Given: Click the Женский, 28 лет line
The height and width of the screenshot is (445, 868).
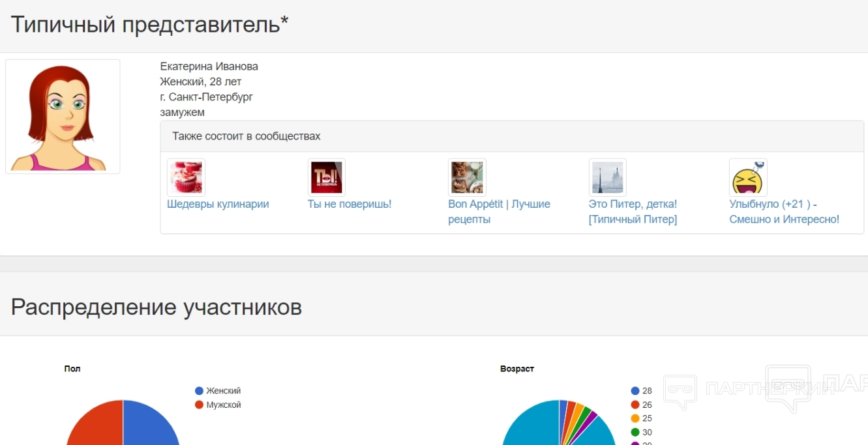Looking at the screenshot, I should (201, 81).
